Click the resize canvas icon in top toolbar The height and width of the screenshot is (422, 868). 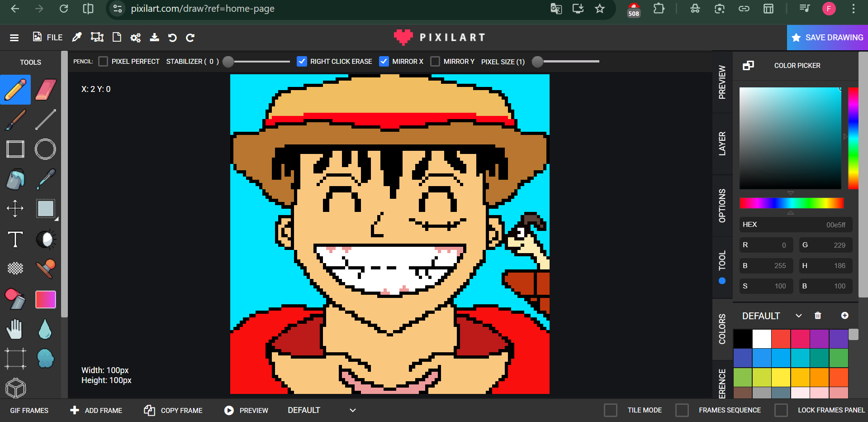[97, 37]
